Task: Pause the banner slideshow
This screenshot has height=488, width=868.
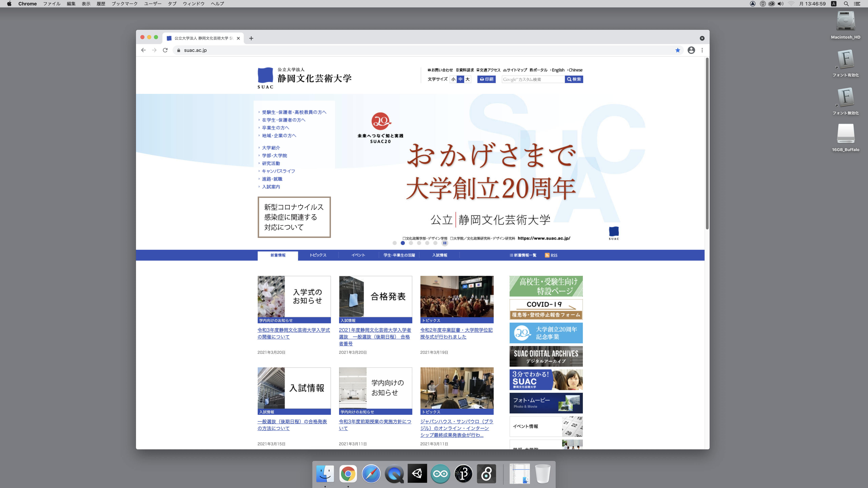Action: pyautogui.click(x=445, y=243)
